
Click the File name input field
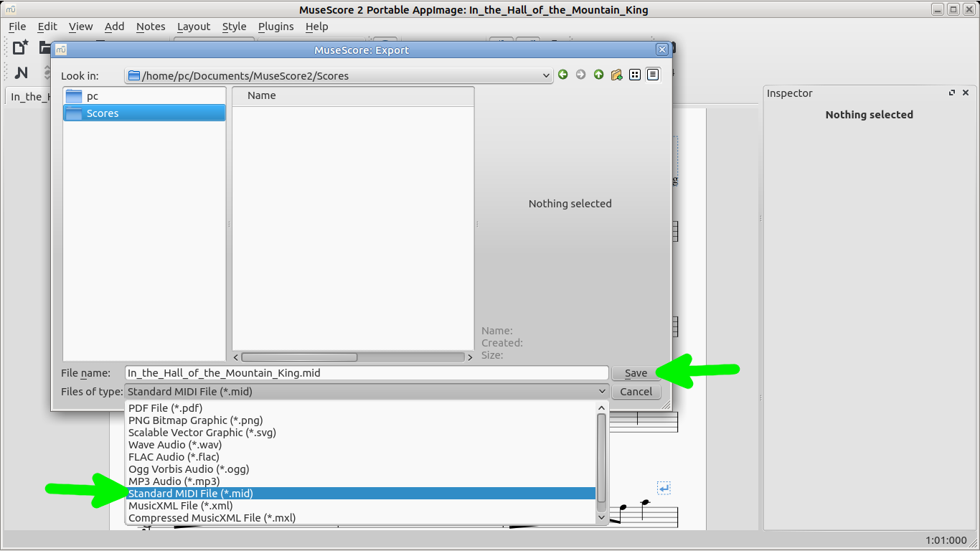click(x=367, y=373)
